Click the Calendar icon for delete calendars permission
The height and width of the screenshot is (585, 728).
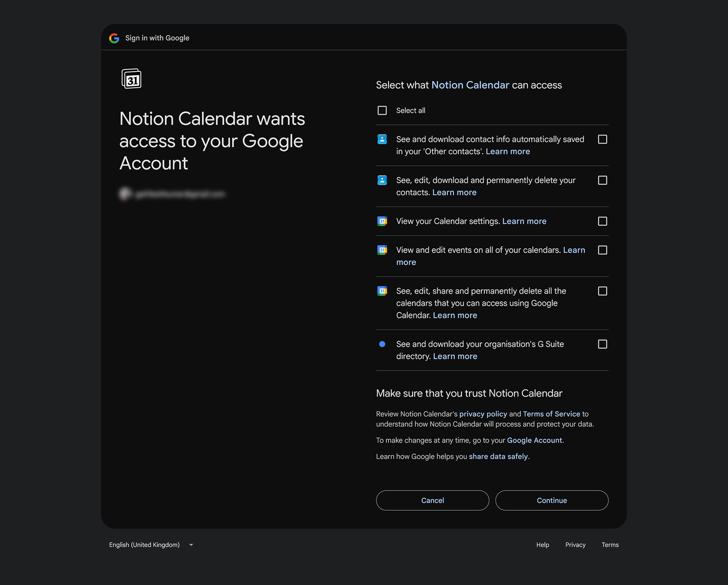(x=382, y=291)
